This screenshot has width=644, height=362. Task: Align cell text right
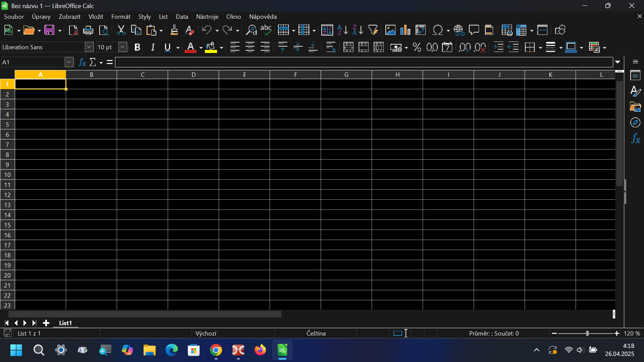[x=265, y=47]
